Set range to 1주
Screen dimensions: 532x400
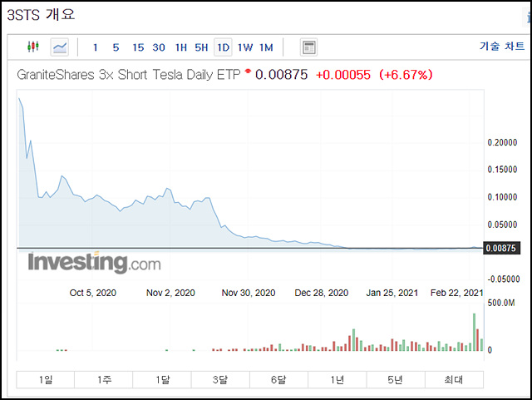[x=104, y=380]
